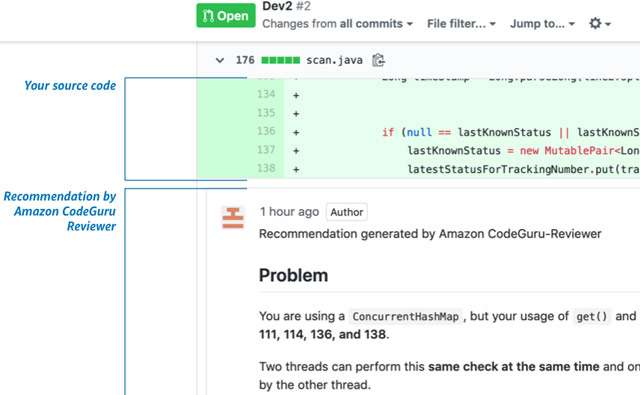Click line number 134 in the diff
Screen dimensions: 640x395
tap(266, 94)
